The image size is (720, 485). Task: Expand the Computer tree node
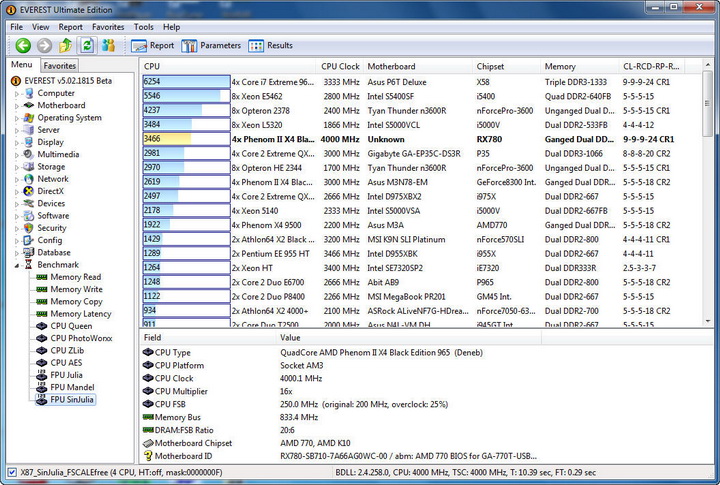(17, 94)
